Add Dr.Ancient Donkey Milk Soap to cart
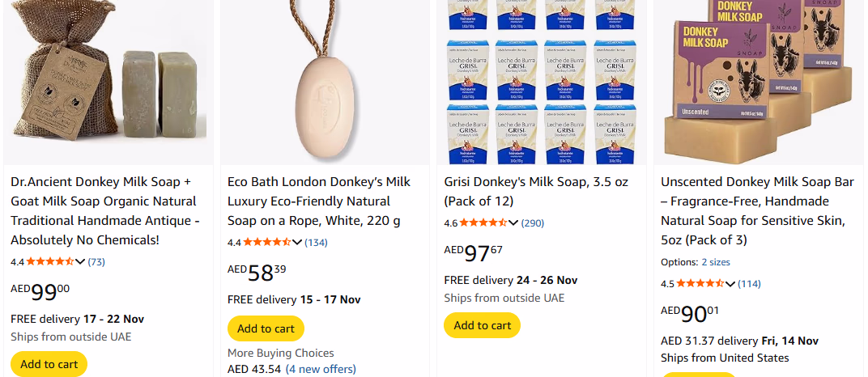Image resolution: width=868 pixels, height=377 pixels. pos(49,364)
